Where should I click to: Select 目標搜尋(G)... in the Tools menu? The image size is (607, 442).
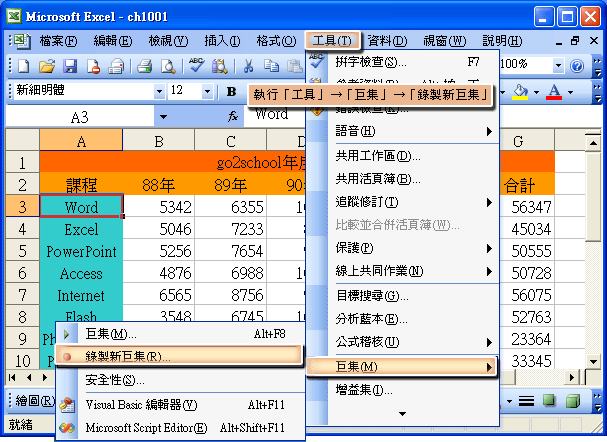pyautogui.click(x=402, y=296)
